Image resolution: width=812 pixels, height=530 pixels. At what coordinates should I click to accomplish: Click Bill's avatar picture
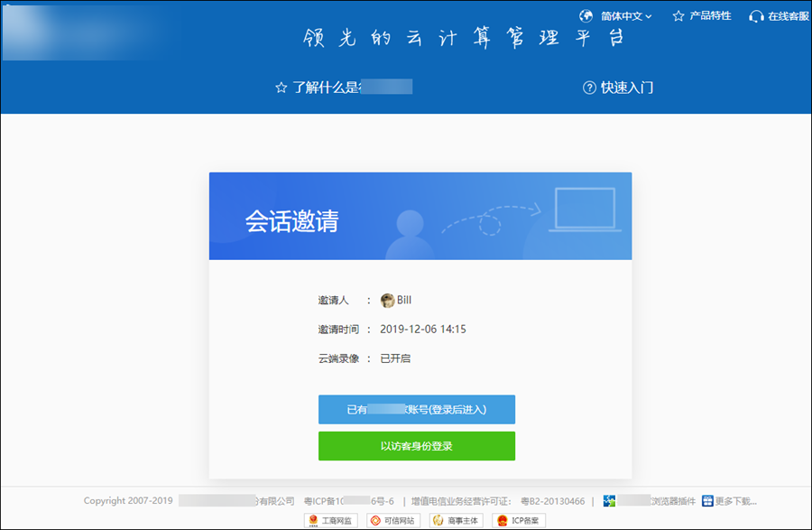387,301
